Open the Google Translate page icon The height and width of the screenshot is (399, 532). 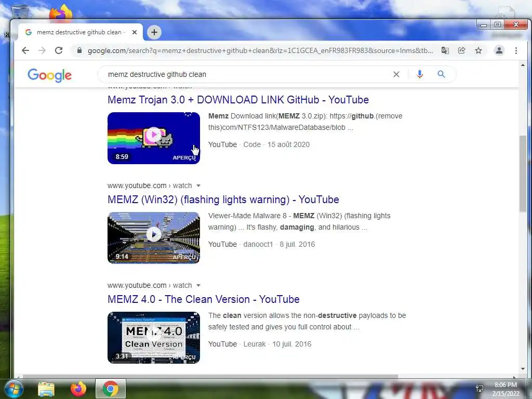pos(445,50)
